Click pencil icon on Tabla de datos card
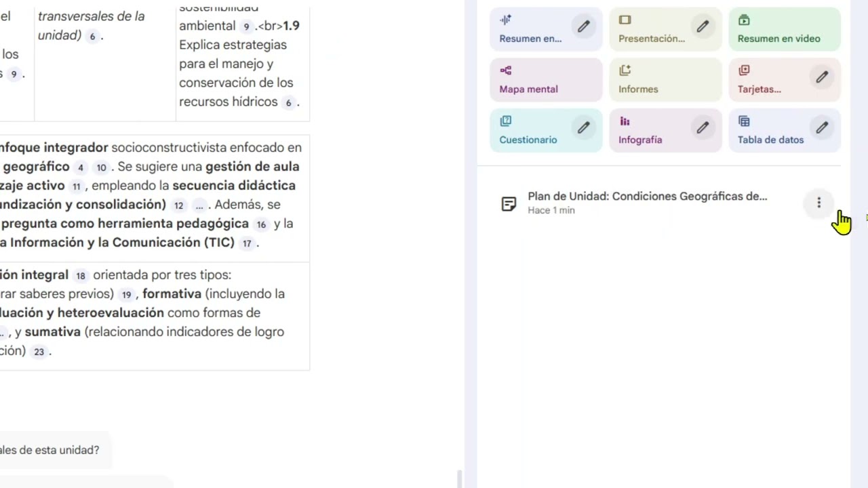This screenshot has width=868, height=488. point(822,127)
